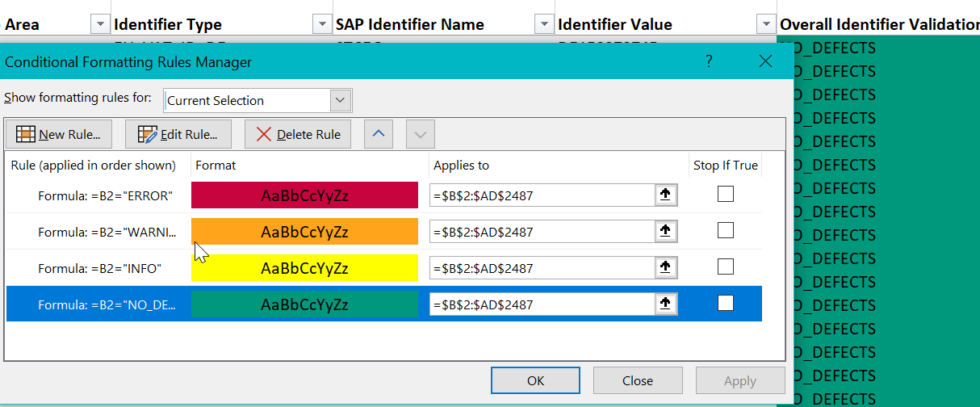Expand the Identifier Value column filter

point(765,24)
